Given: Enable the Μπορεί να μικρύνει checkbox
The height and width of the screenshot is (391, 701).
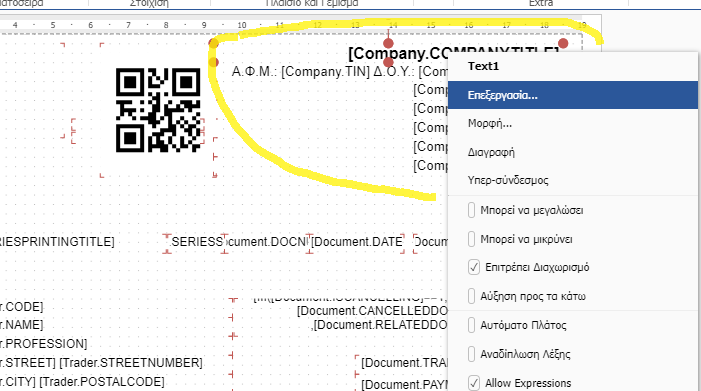Looking at the screenshot, I should coord(471,239).
